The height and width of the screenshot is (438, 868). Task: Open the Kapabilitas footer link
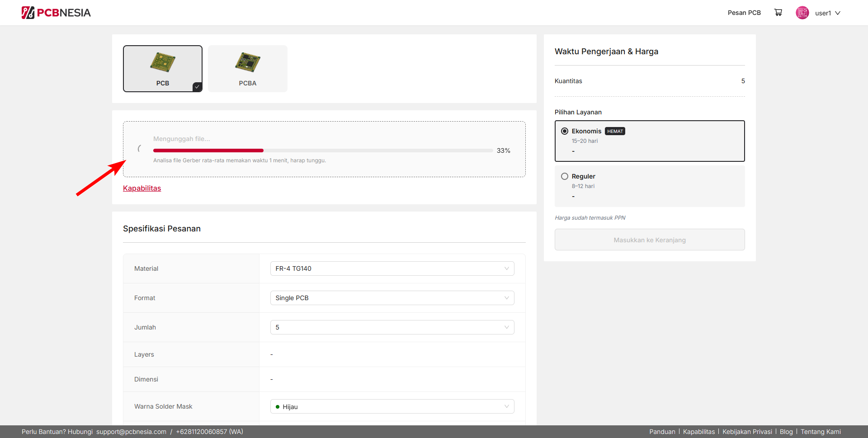[x=699, y=432]
